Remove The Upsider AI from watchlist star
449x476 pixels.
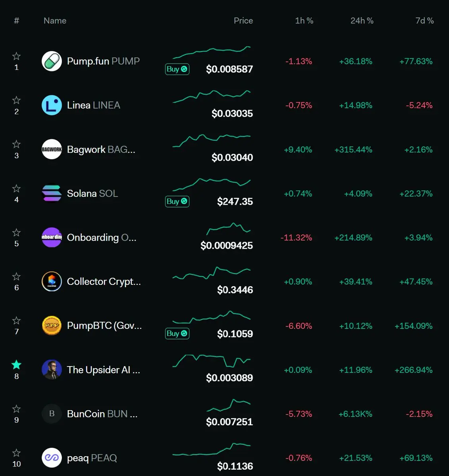coord(16,364)
